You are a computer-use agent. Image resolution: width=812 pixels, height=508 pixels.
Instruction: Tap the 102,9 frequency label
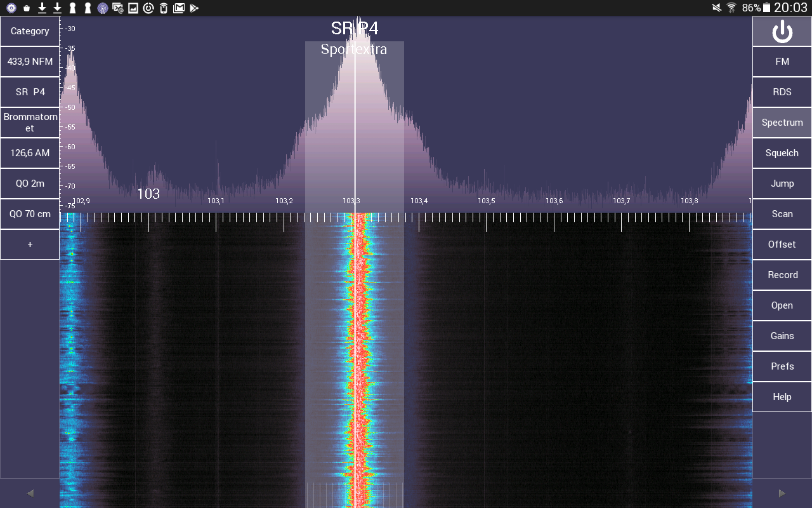[x=81, y=201]
